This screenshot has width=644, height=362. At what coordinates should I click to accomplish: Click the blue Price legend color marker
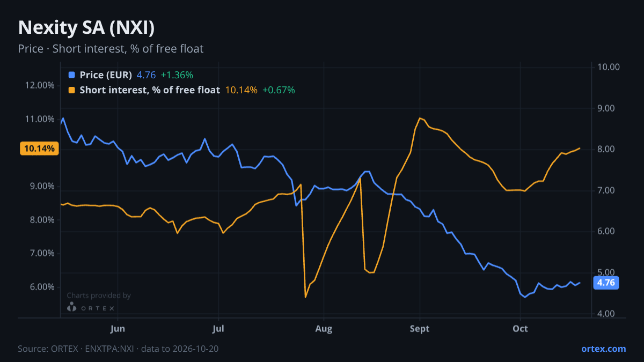point(72,75)
